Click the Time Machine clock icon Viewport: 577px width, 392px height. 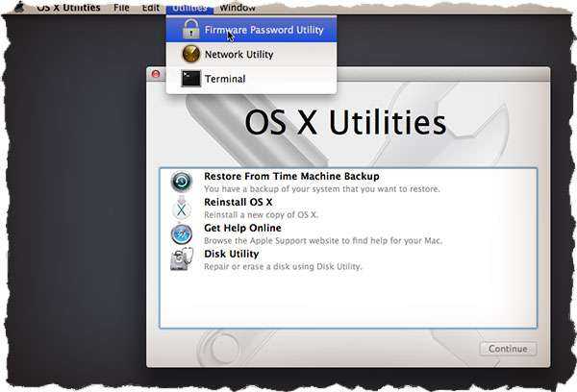click(x=182, y=182)
